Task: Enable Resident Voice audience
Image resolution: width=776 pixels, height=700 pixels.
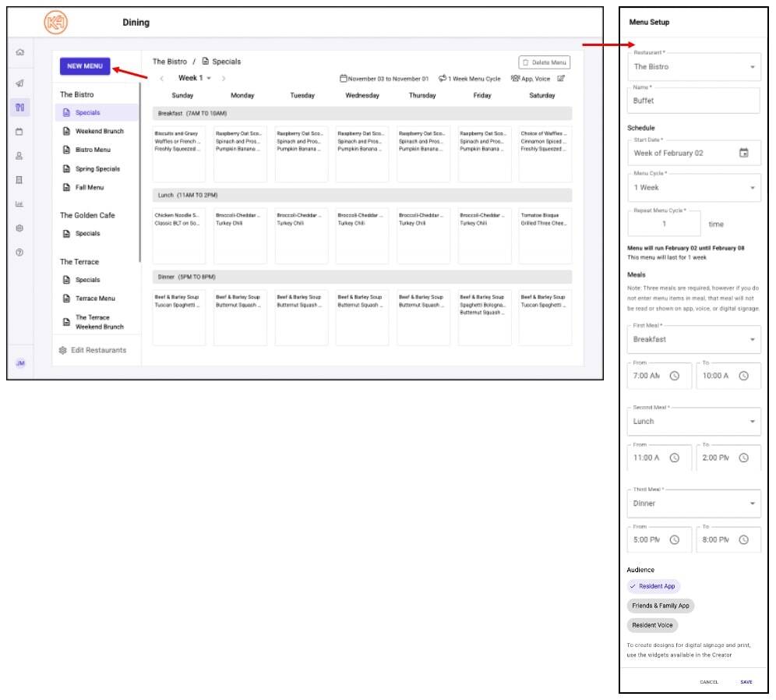Action: click(651, 625)
